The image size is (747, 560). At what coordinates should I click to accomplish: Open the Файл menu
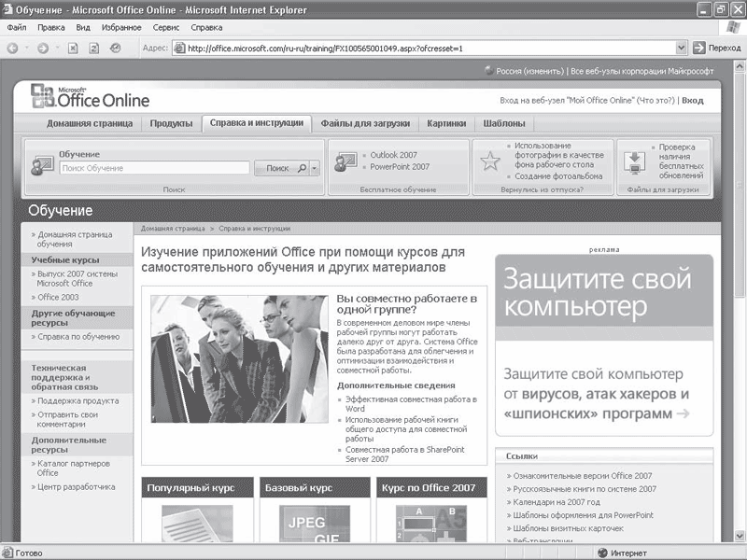(17, 28)
